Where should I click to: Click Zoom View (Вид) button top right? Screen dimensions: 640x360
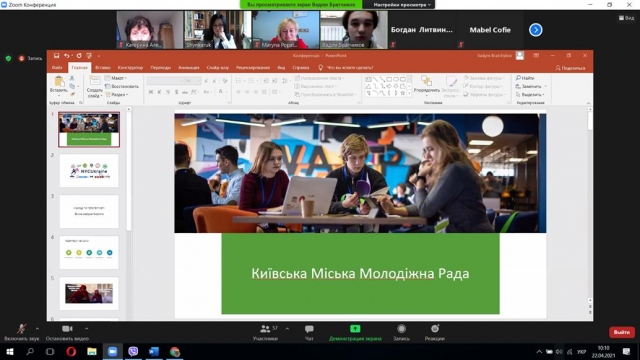pos(626,18)
